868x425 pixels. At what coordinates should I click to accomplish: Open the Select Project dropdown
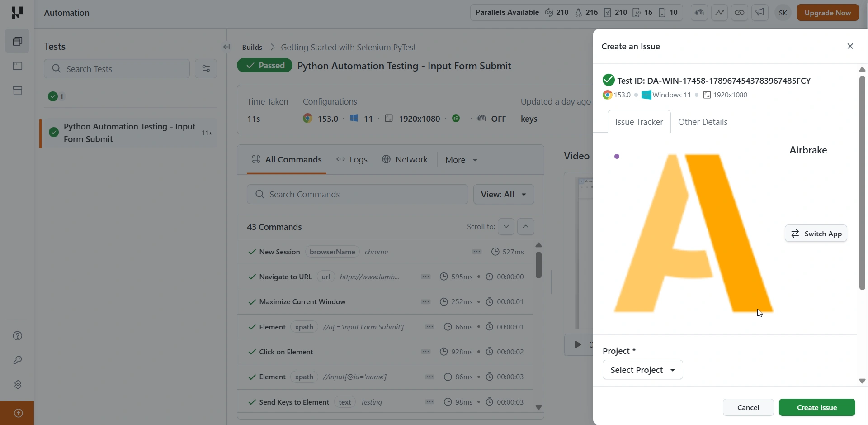click(642, 370)
